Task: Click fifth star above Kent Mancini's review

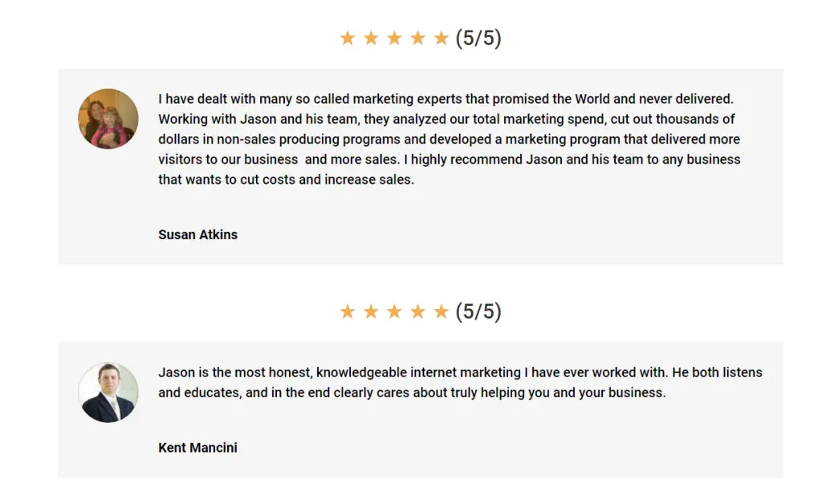Action: (x=441, y=311)
